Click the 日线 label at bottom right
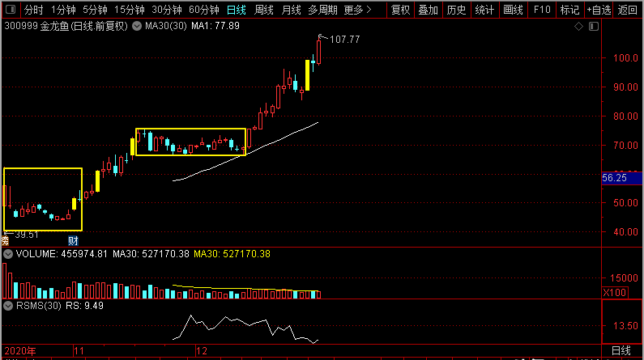The height and width of the screenshot is (360, 644). click(620, 350)
